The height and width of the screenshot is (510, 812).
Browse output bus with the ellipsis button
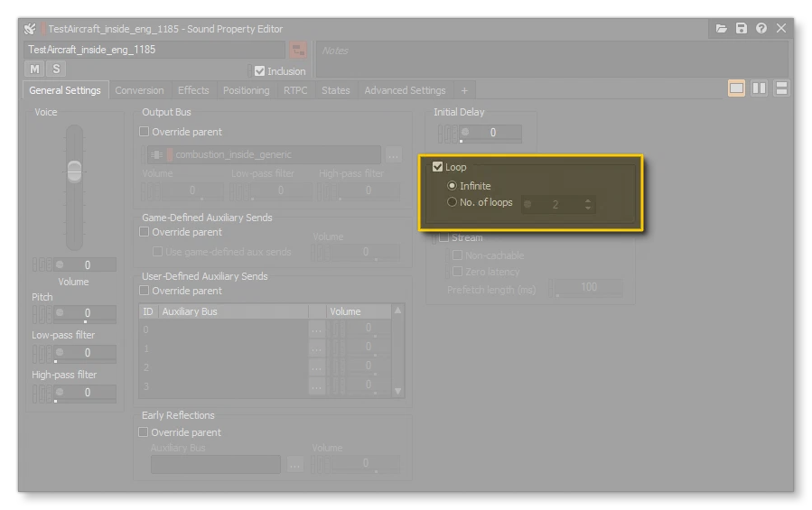tap(394, 155)
